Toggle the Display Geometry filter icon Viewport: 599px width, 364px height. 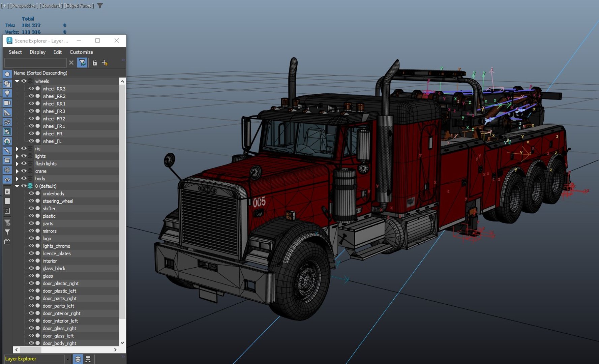(x=7, y=74)
